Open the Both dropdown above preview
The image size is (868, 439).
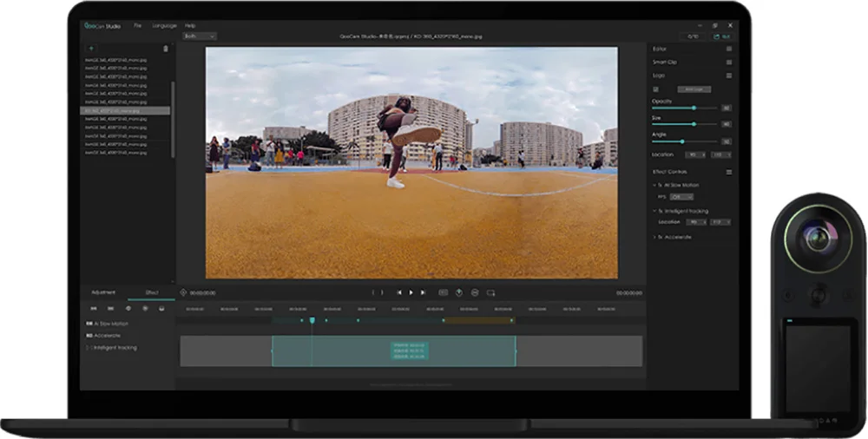click(x=200, y=36)
